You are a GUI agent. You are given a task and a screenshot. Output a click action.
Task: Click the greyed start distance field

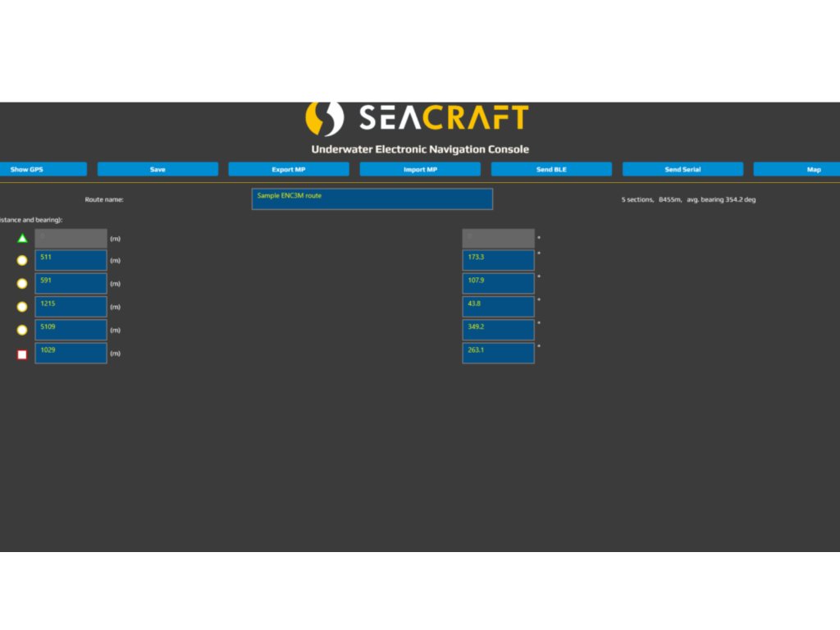coord(71,239)
